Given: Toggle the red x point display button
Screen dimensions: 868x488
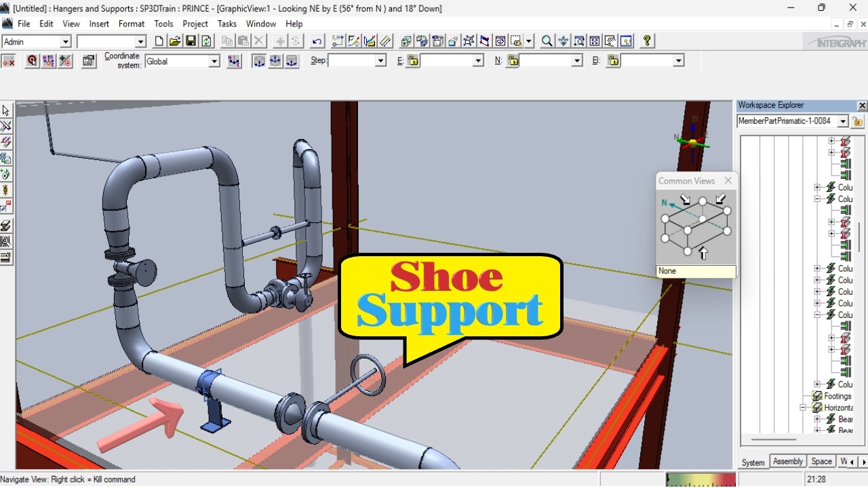Looking at the screenshot, I should pos(9,62).
